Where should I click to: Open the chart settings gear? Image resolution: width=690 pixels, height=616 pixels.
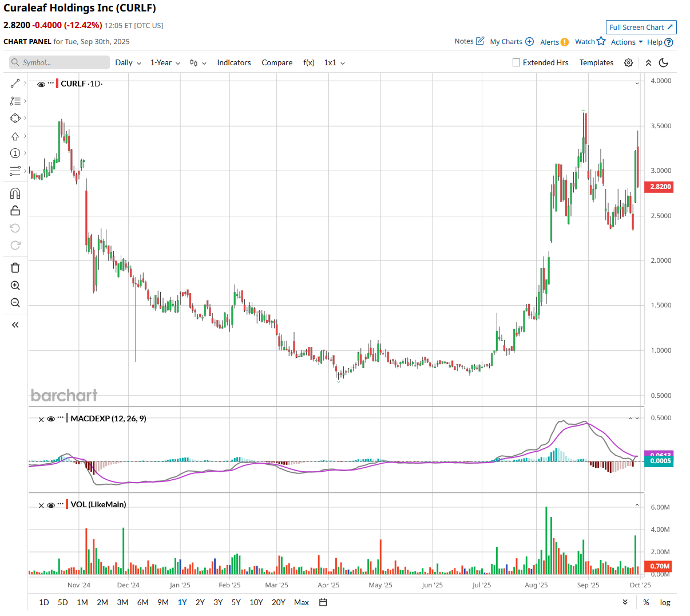(x=628, y=63)
